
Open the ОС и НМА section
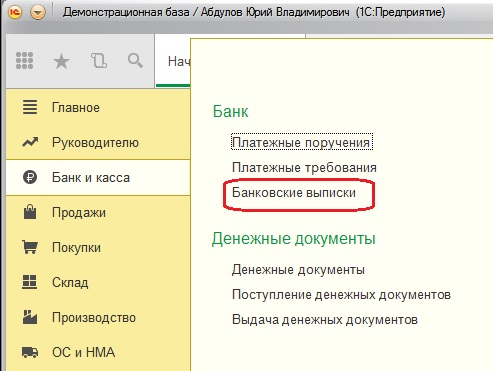coord(98,352)
